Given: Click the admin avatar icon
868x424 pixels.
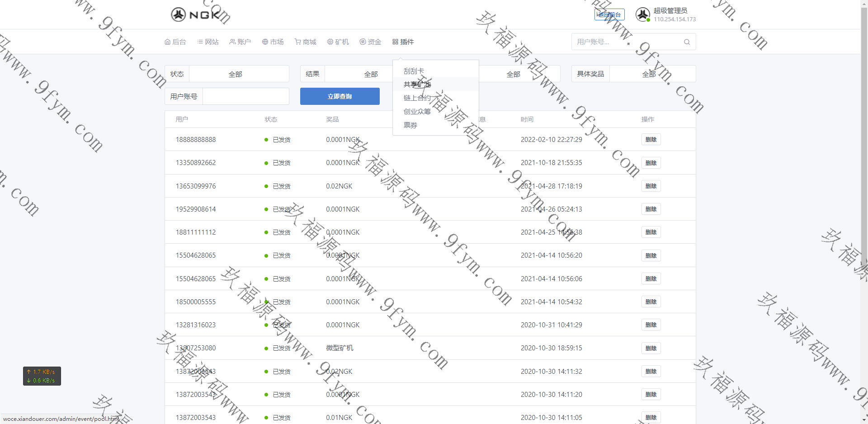Looking at the screenshot, I should point(642,14).
